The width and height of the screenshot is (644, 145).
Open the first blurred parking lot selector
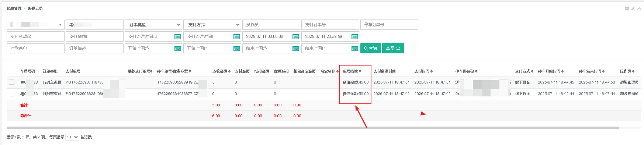35,25
